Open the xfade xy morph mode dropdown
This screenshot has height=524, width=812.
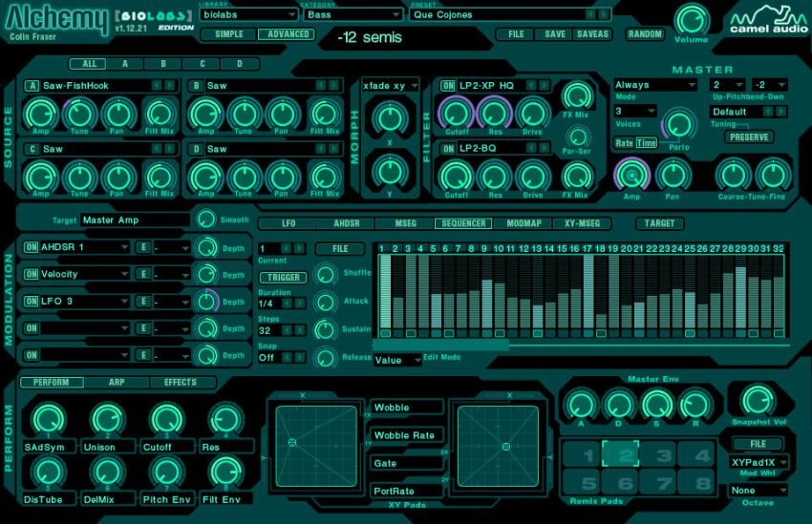click(391, 85)
